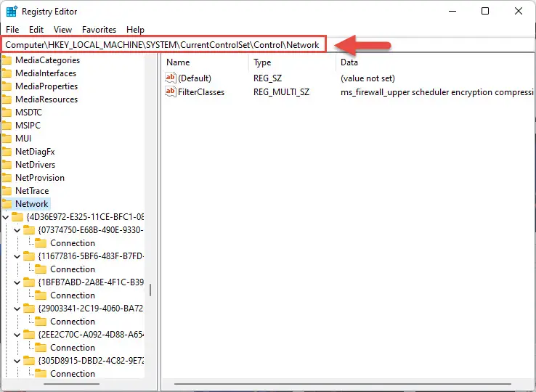Minimize the Registry Editor window
Viewport: 536px width, 392px height.
[x=452, y=12]
